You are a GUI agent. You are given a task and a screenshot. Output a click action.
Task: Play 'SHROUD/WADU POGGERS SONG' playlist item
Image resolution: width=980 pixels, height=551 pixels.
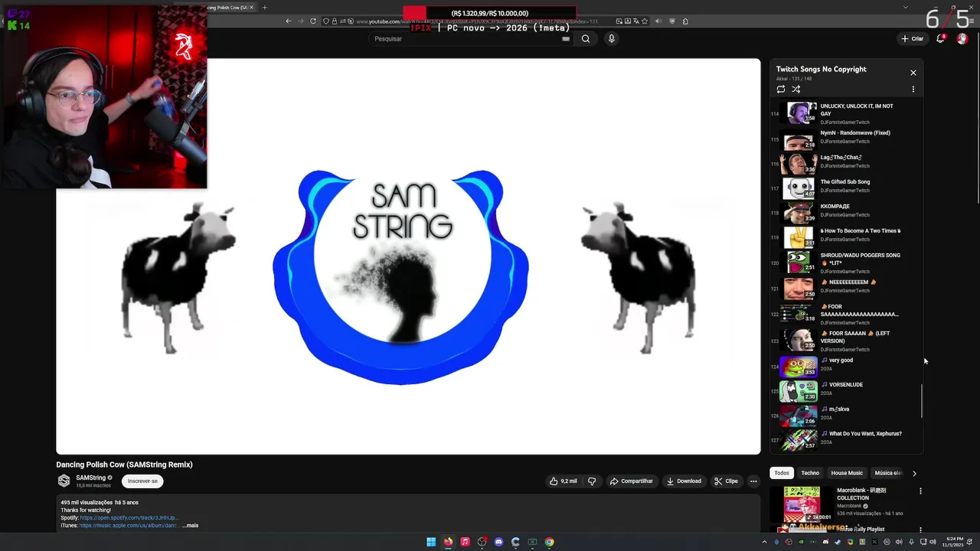pyautogui.click(x=846, y=262)
